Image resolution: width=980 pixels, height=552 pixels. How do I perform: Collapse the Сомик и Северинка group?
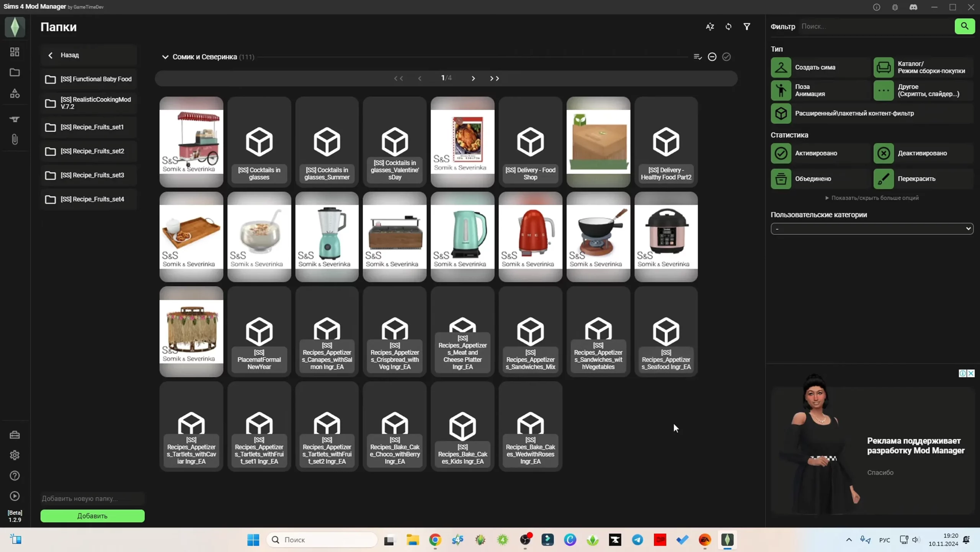(165, 57)
